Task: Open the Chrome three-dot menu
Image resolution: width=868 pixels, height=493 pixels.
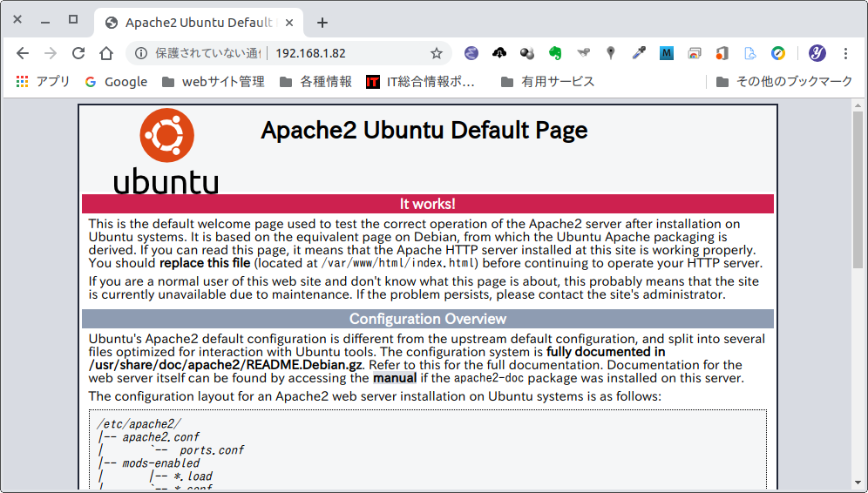Action: point(845,53)
